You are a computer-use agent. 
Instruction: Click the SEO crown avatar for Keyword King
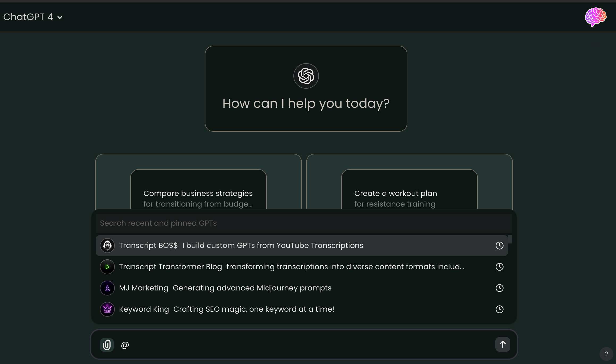point(107,309)
